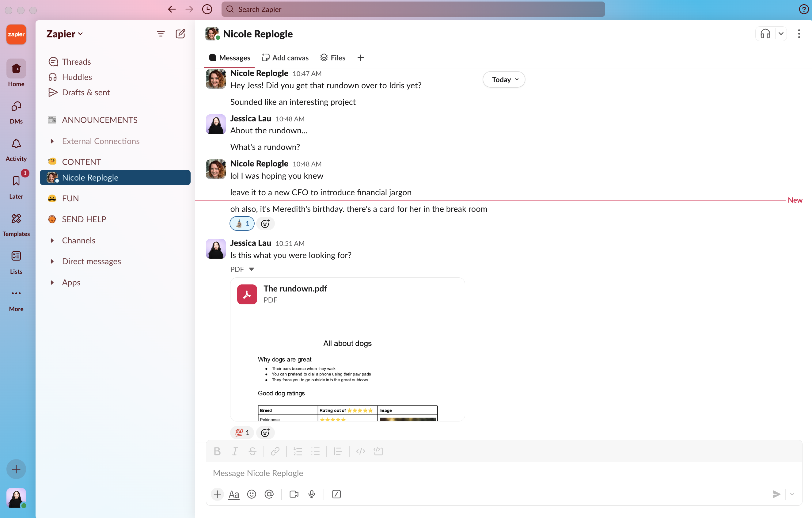Open the Add canvas tab
812x518 pixels.
[285, 58]
